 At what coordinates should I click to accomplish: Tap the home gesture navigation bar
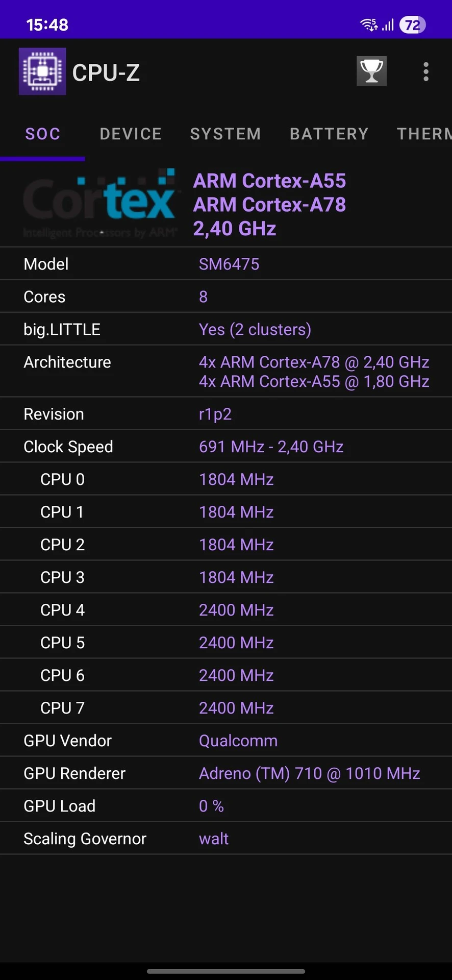pos(226,971)
